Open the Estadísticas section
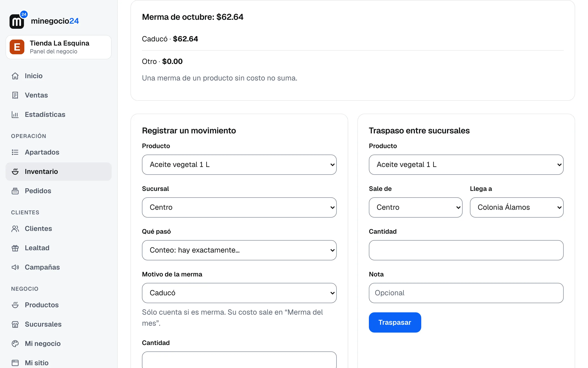Screen dimensions: 588x368 59,114
